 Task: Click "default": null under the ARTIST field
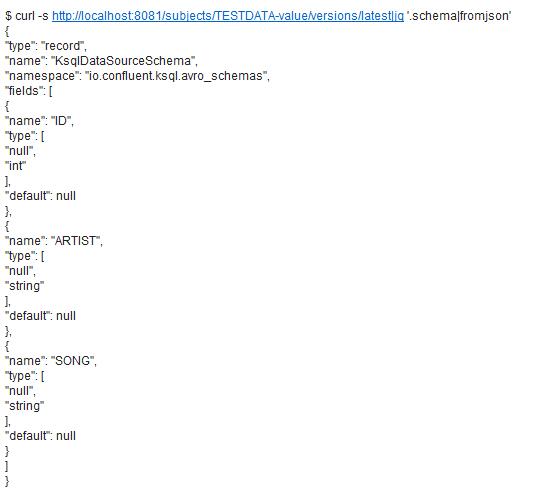[41, 316]
